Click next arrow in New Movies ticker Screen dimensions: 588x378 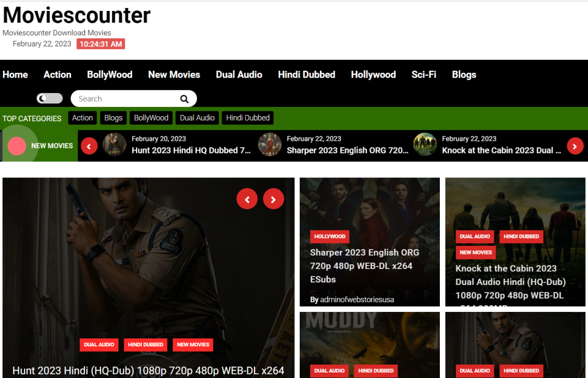(575, 146)
